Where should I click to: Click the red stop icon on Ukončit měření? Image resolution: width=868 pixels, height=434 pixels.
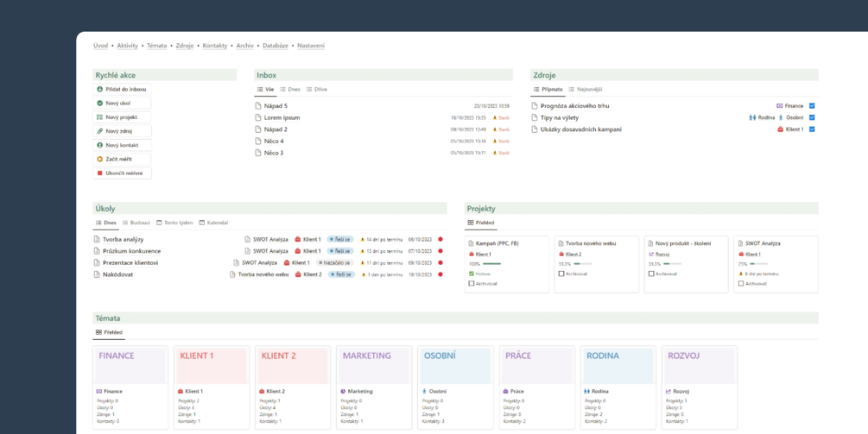99,173
